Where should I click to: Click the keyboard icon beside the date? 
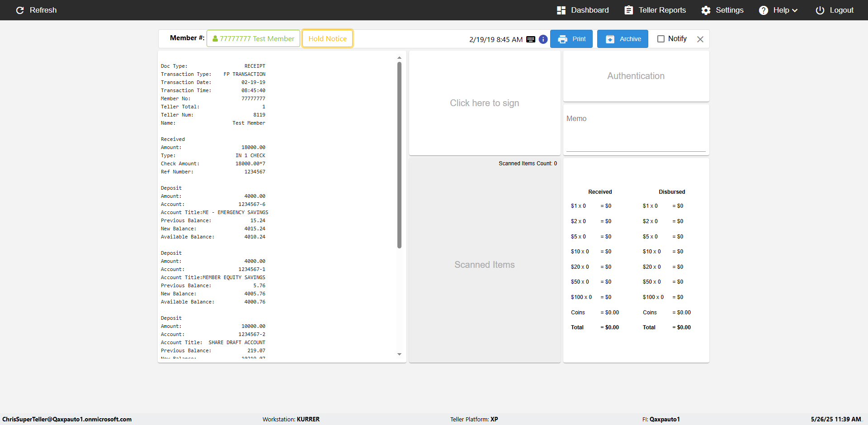(531, 39)
